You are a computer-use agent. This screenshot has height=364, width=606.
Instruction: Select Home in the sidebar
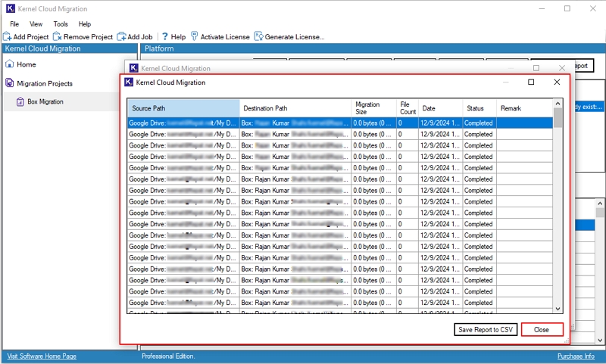(x=27, y=64)
